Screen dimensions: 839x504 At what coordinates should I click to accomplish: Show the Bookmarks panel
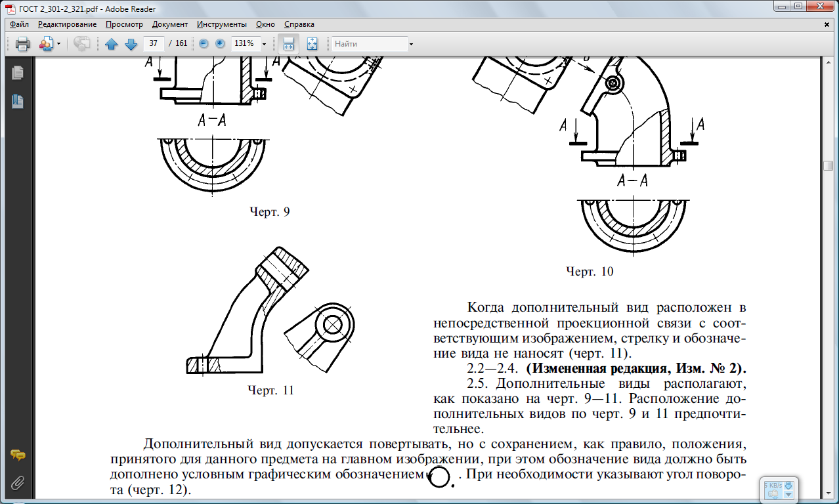click(17, 101)
